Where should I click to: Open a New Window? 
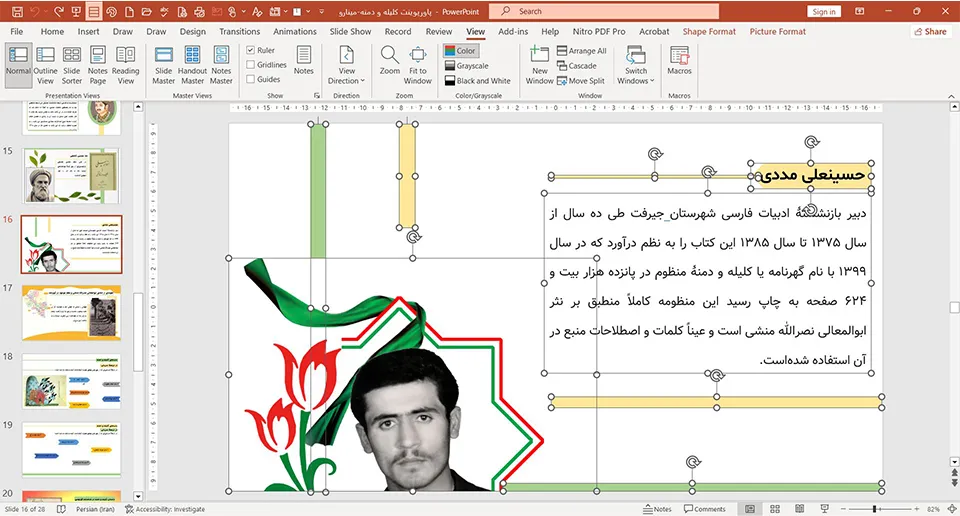pyautogui.click(x=539, y=65)
